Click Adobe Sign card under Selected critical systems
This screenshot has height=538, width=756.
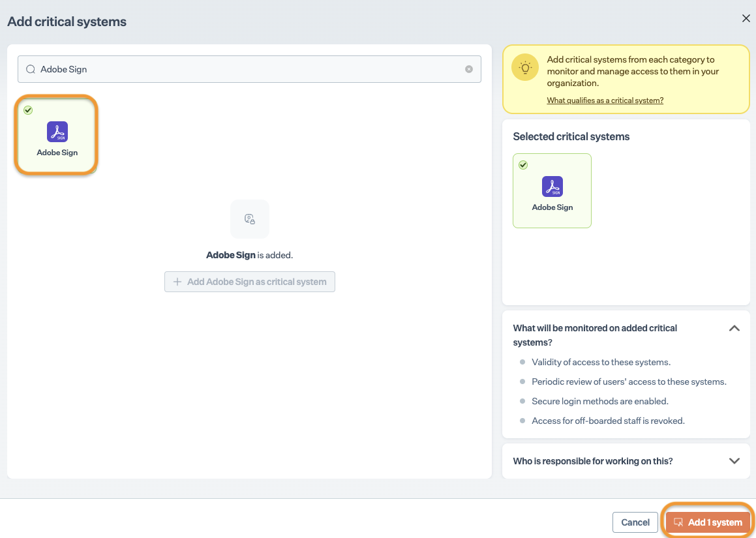tap(552, 190)
